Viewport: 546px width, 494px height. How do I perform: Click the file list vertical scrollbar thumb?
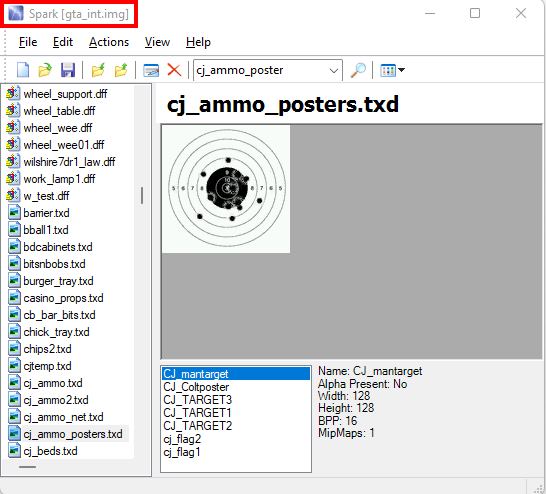(x=142, y=196)
